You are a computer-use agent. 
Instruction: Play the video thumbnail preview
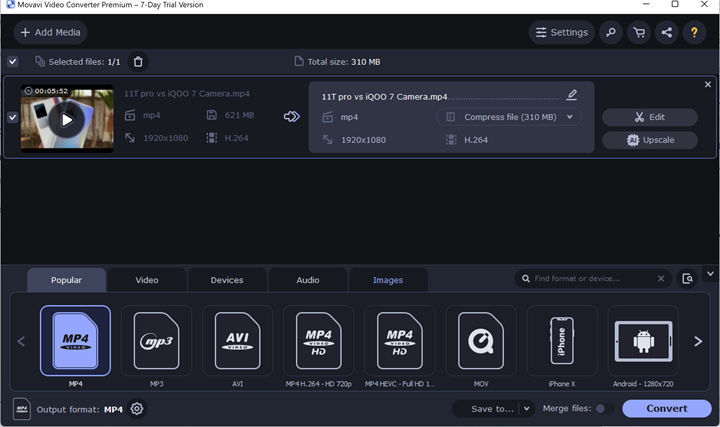67,120
